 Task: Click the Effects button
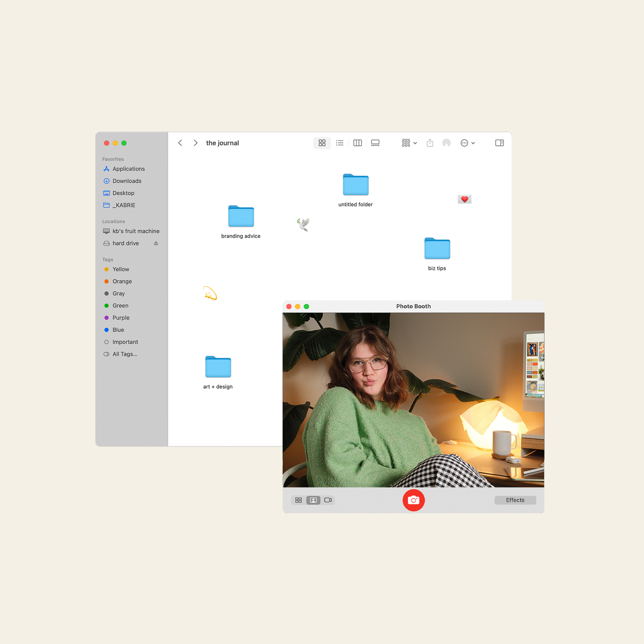click(x=515, y=500)
